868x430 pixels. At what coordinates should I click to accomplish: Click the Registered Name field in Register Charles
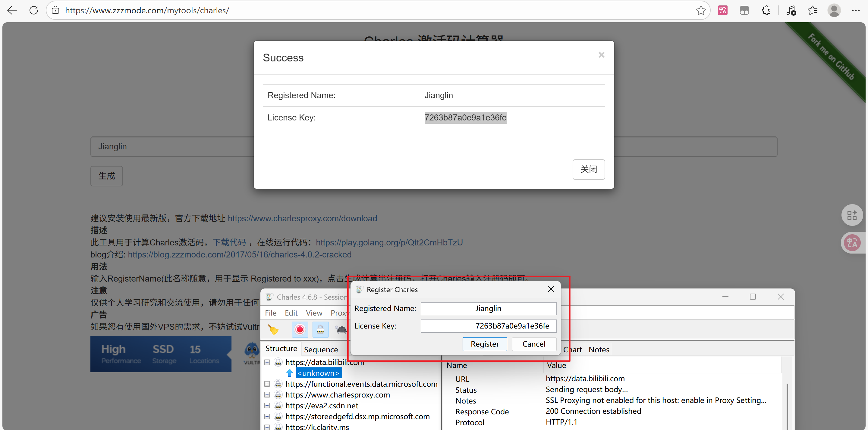click(488, 308)
